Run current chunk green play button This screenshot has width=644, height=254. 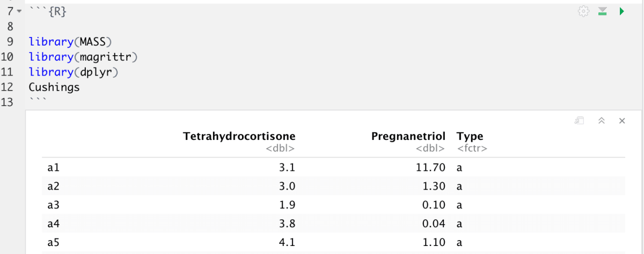coord(621,11)
